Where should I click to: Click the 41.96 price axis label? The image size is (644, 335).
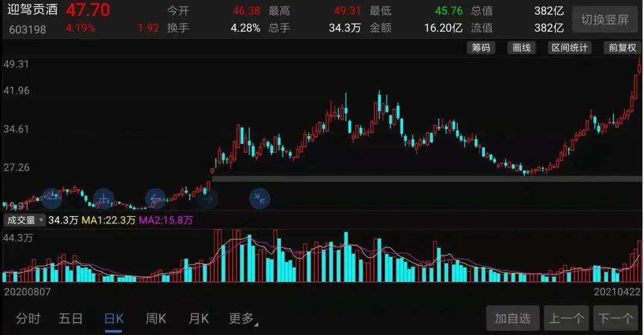(17, 91)
